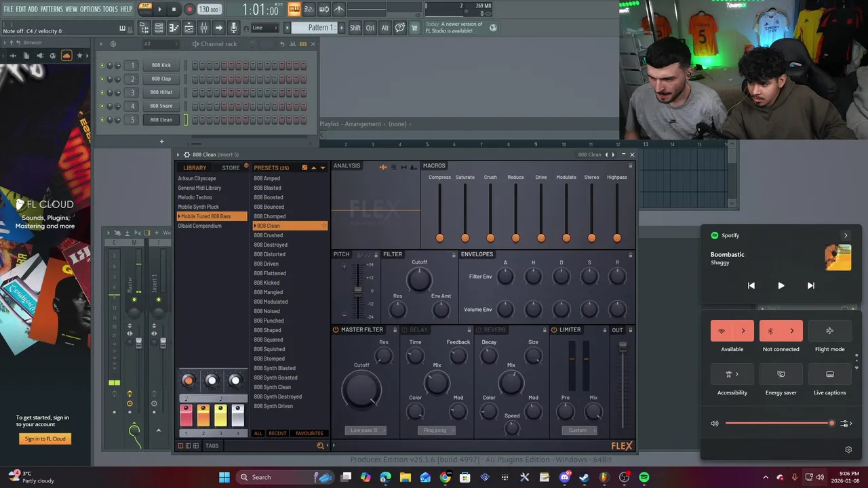Screen dimensions: 868x488
Task: Show FAVOURITES presets filter in FLEX
Action: coord(309,433)
